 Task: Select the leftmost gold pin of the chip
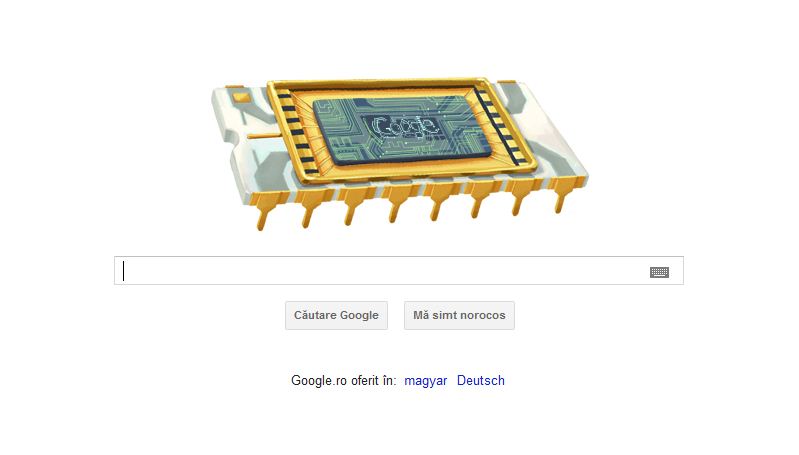(265, 211)
